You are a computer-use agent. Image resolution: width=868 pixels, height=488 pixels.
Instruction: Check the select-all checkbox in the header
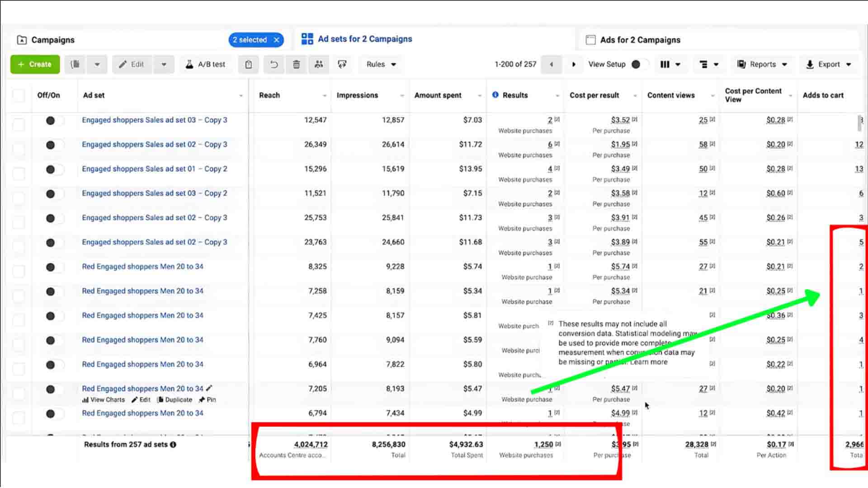[19, 95]
